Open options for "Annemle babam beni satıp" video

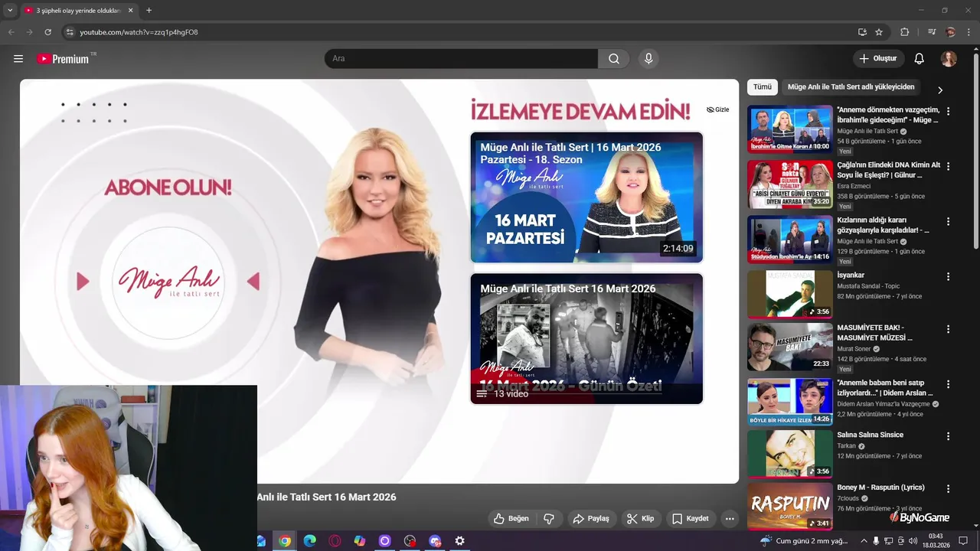949,384
